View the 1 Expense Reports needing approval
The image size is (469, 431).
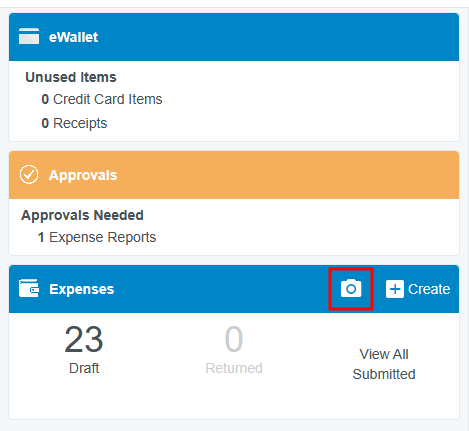tap(97, 237)
